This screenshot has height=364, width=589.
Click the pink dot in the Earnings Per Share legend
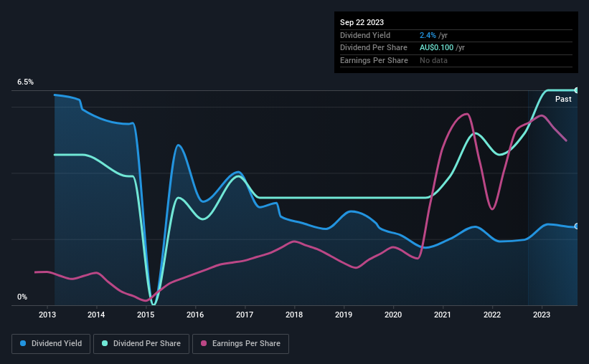tap(203, 344)
